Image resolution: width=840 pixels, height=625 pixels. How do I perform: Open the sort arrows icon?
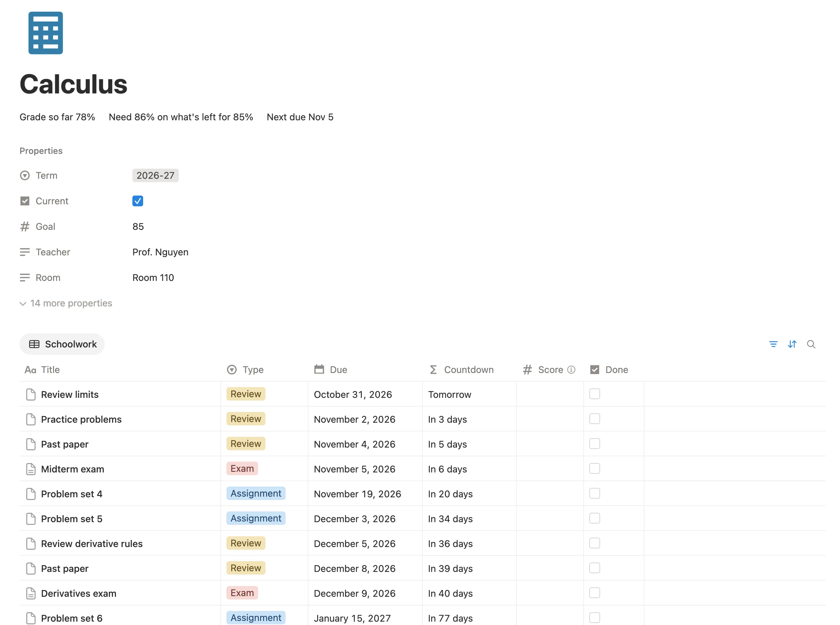pos(792,344)
